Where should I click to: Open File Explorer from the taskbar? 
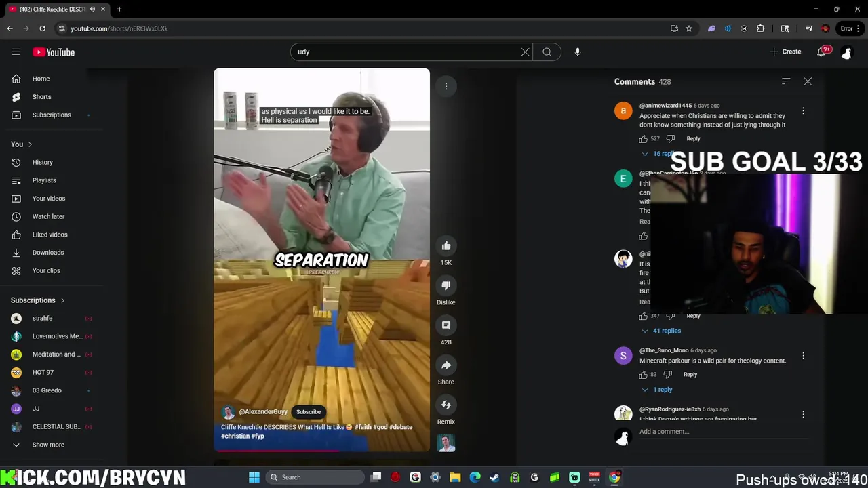(455, 477)
